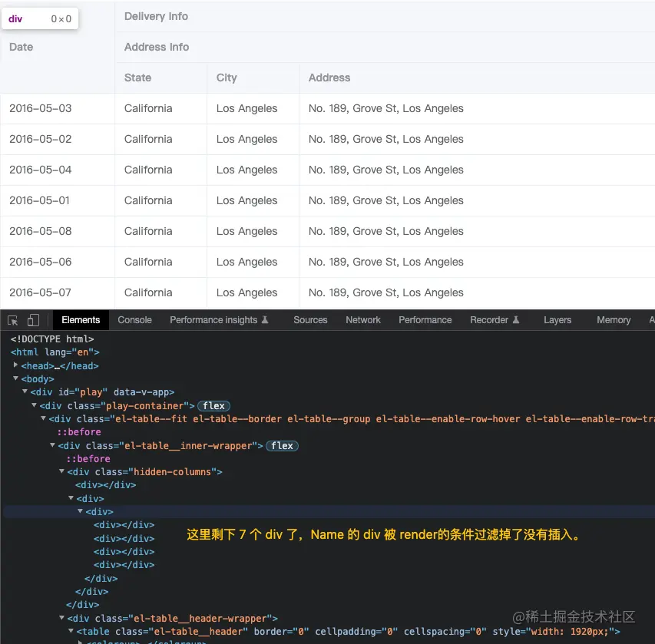Select the ::before pseudo-element node
This screenshot has width=655, height=644.
click(79, 431)
